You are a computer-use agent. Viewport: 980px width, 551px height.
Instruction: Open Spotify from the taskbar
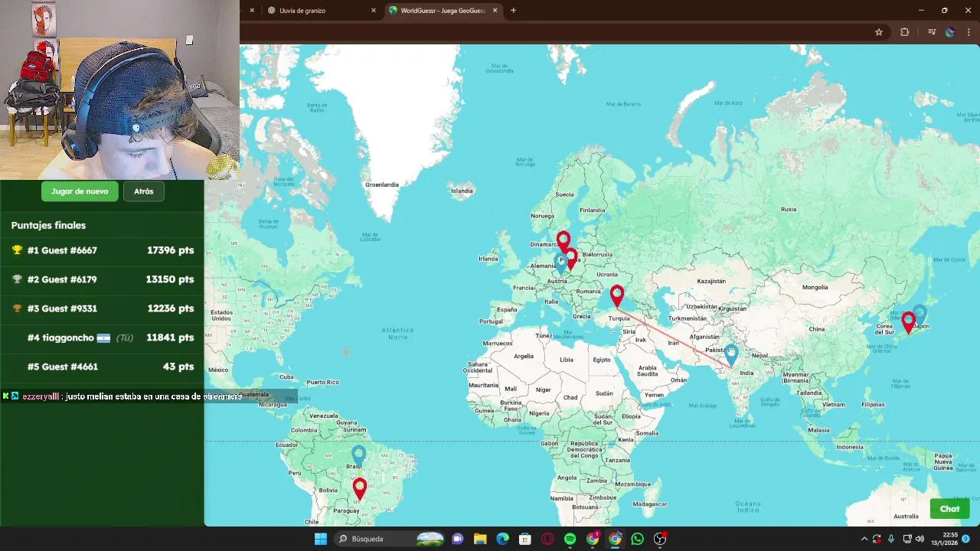[x=570, y=539]
